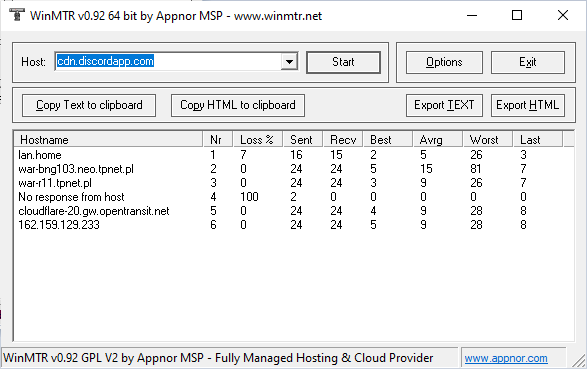587x372 pixels.
Task: Click the Last column header
Action: 537,140
